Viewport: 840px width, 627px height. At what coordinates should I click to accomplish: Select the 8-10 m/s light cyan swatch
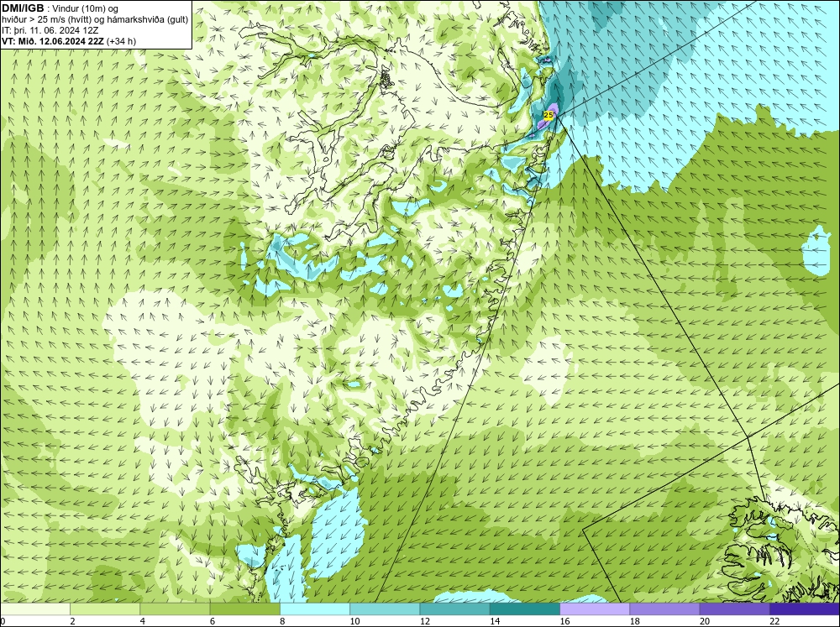(315, 609)
